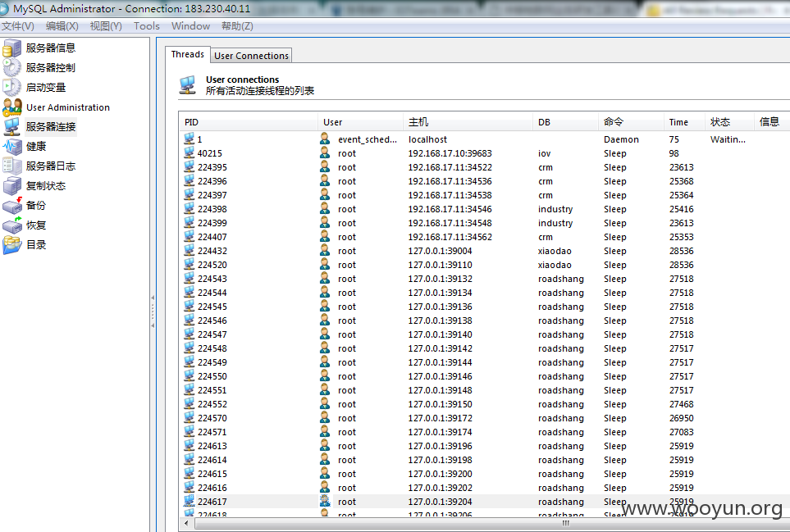The height and width of the screenshot is (532, 790).
Task: Click the thread icon for PID 224570
Action: coord(189,418)
